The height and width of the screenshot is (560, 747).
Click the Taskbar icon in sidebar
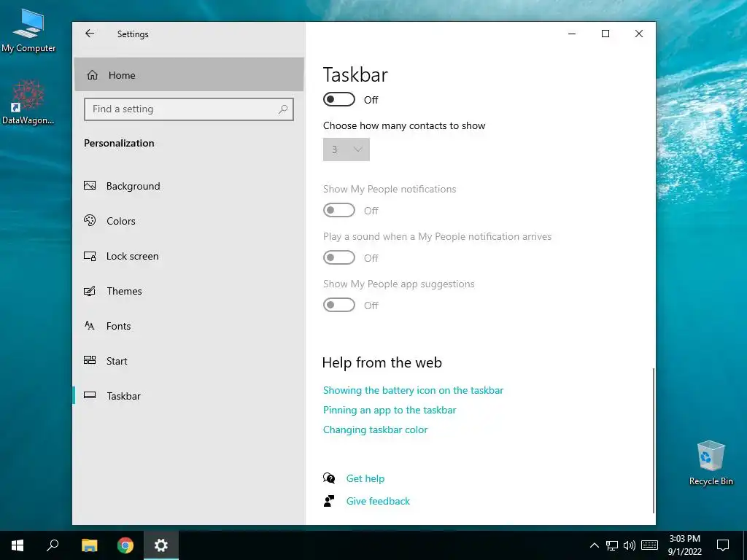[x=90, y=395]
